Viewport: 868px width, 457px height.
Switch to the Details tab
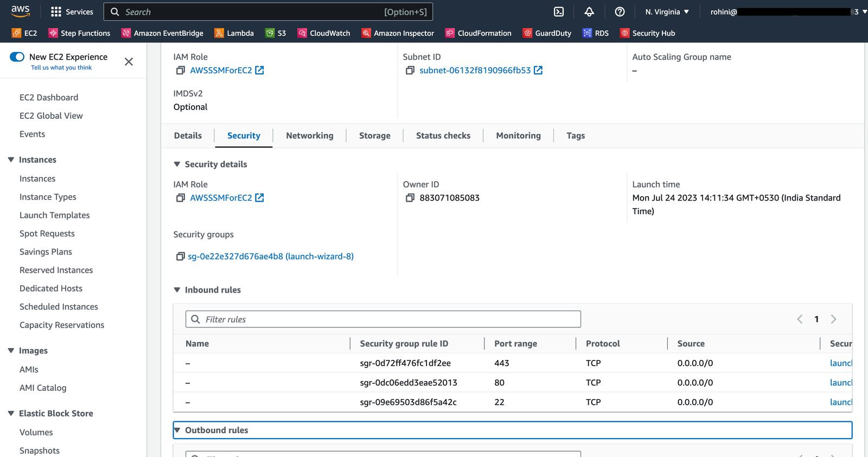[188, 136]
